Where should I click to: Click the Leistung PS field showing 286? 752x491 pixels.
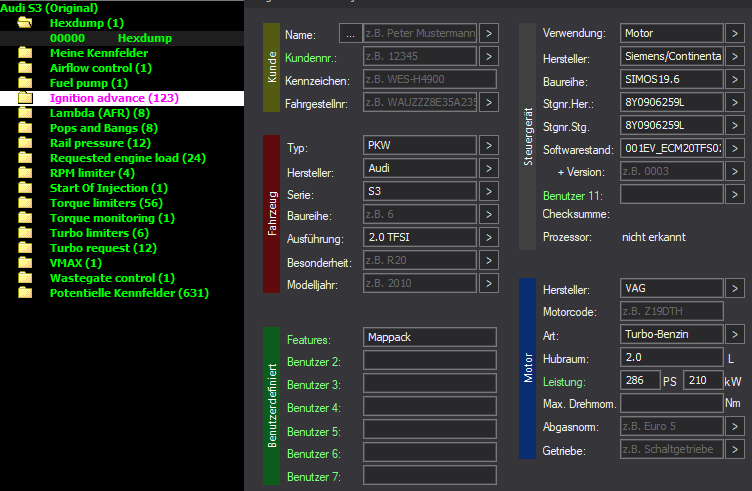640,380
